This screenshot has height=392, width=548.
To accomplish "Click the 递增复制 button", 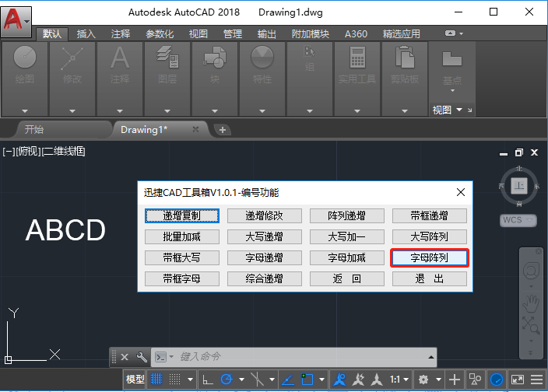I will point(181,215).
